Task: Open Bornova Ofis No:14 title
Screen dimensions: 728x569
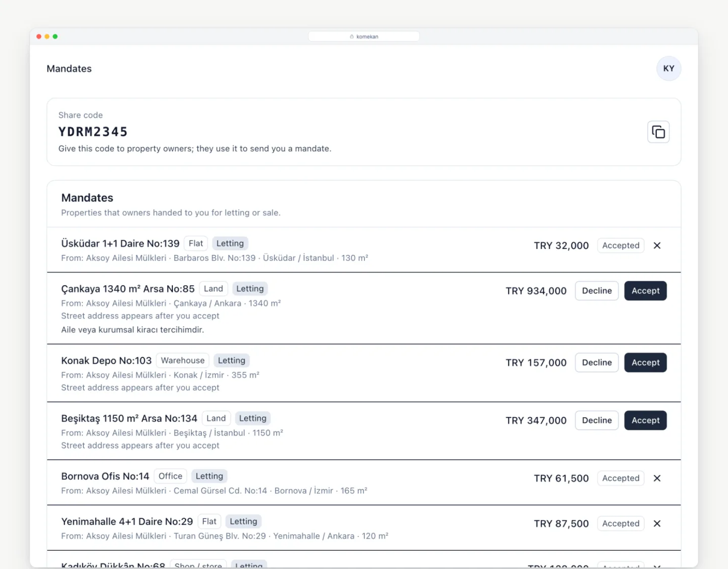Action: tap(105, 476)
